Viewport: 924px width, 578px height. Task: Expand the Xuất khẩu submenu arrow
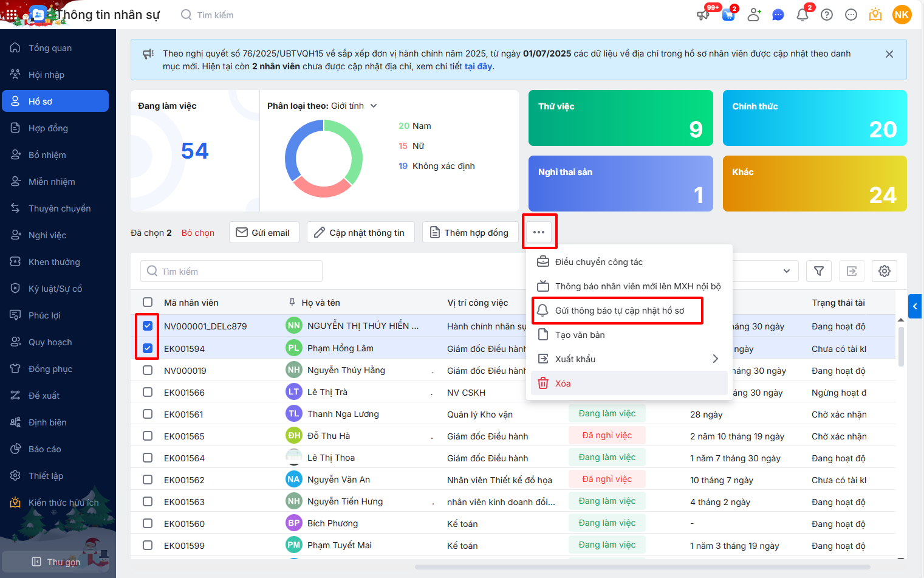click(715, 359)
